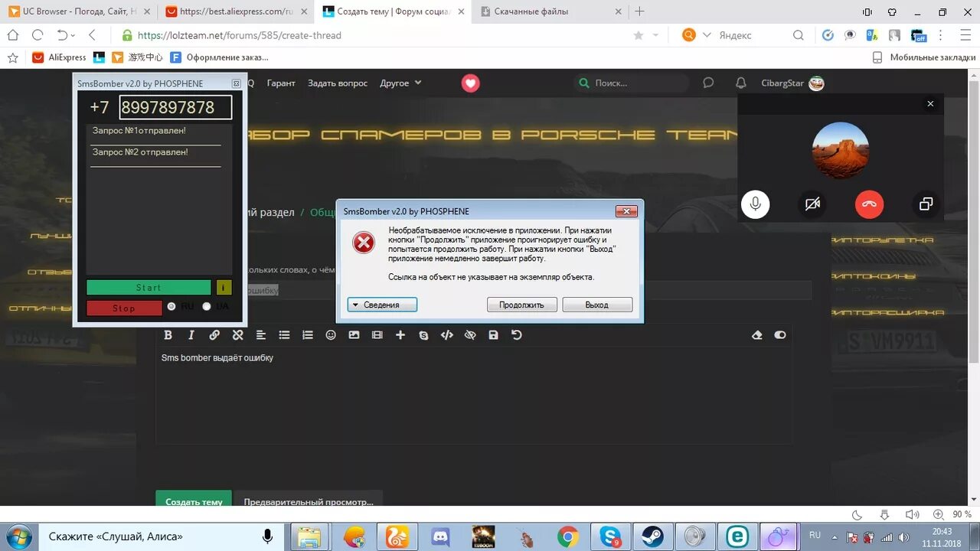The height and width of the screenshot is (551, 980).
Task: Open text alignment options in the editor
Action: (x=261, y=335)
